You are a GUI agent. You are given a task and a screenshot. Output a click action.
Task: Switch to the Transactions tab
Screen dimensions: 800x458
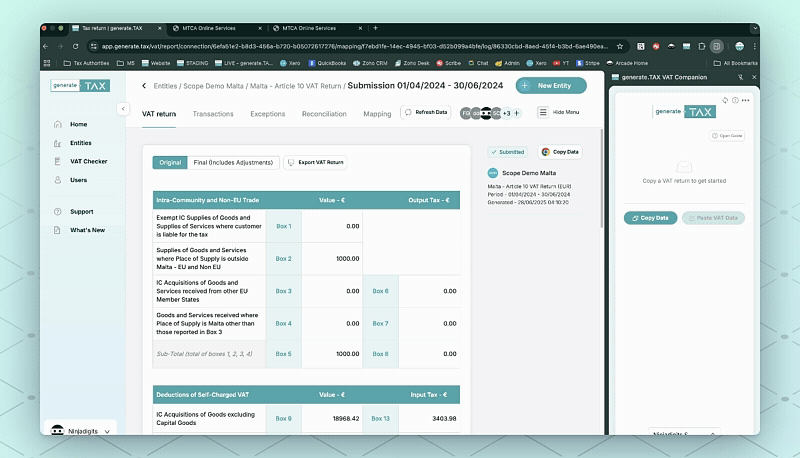213,114
